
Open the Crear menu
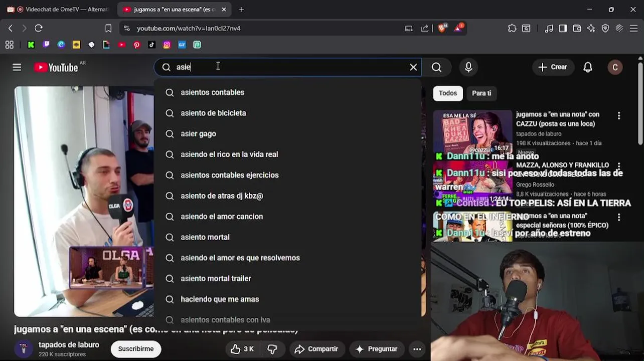(x=553, y=67)
